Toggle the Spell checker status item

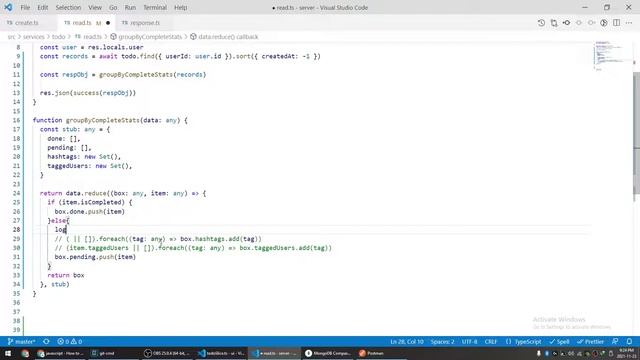click(x=559, y=342)
